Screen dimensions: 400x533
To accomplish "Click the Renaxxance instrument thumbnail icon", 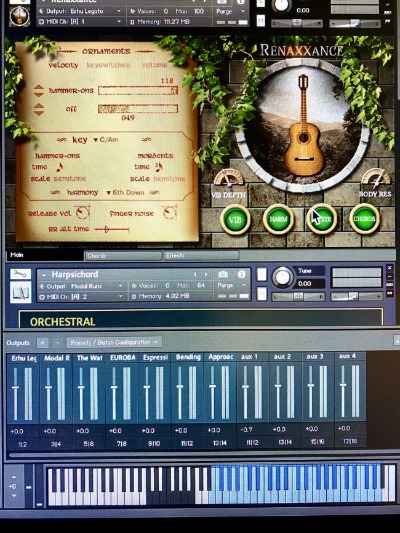I will [x=19, y=15].
